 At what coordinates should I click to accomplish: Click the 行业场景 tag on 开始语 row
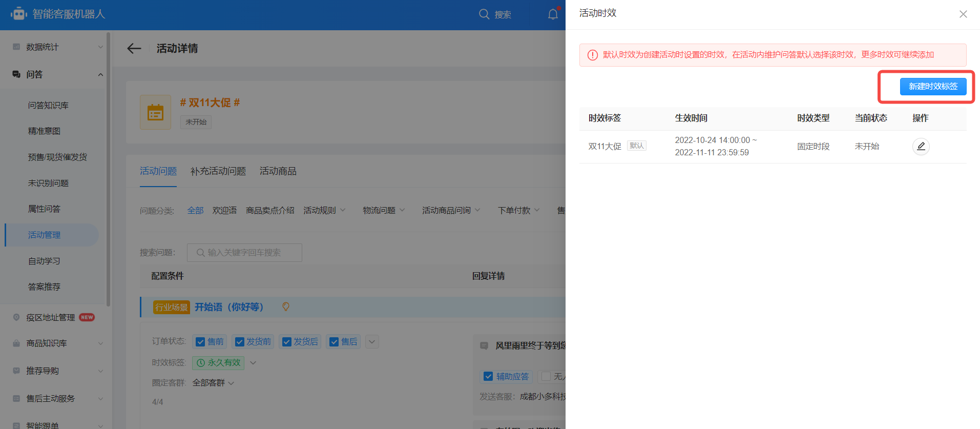click(x=172, y=307)
